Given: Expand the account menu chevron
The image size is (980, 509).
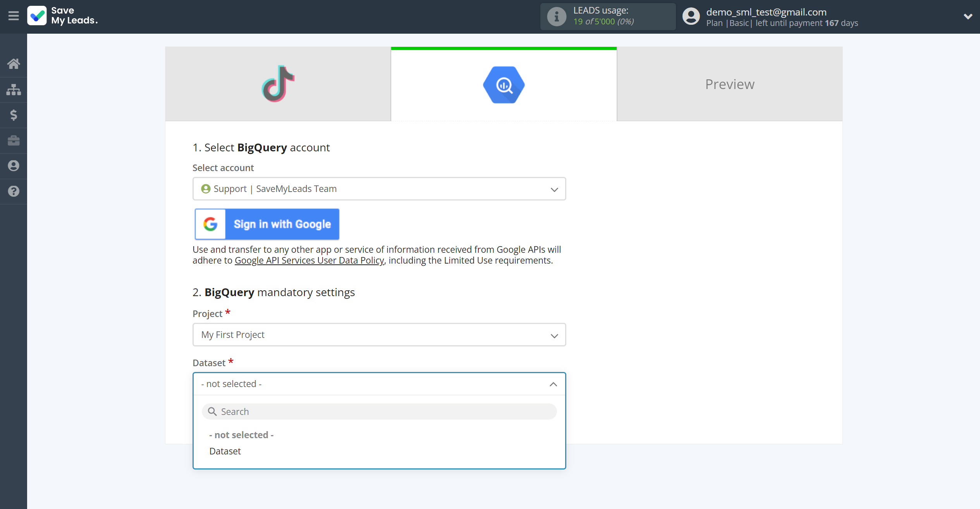Looking at the screenshot, I should pos(968,16).
